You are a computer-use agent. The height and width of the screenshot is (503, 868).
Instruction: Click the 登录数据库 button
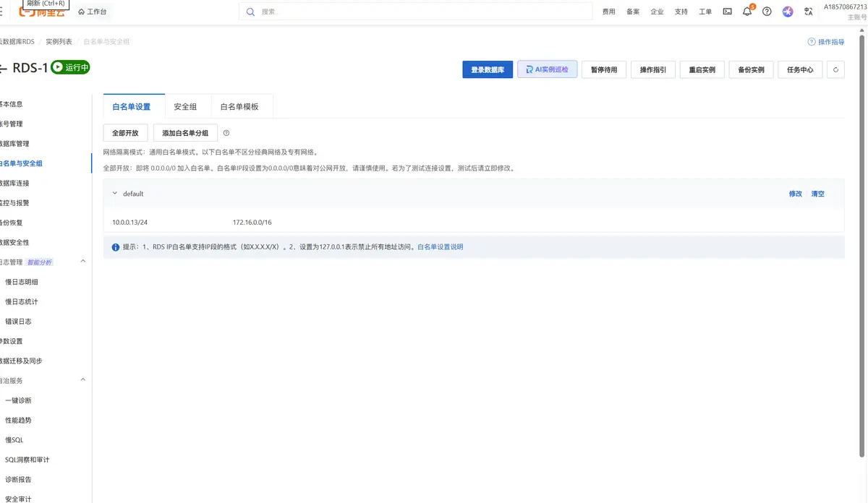click(488, 69)
